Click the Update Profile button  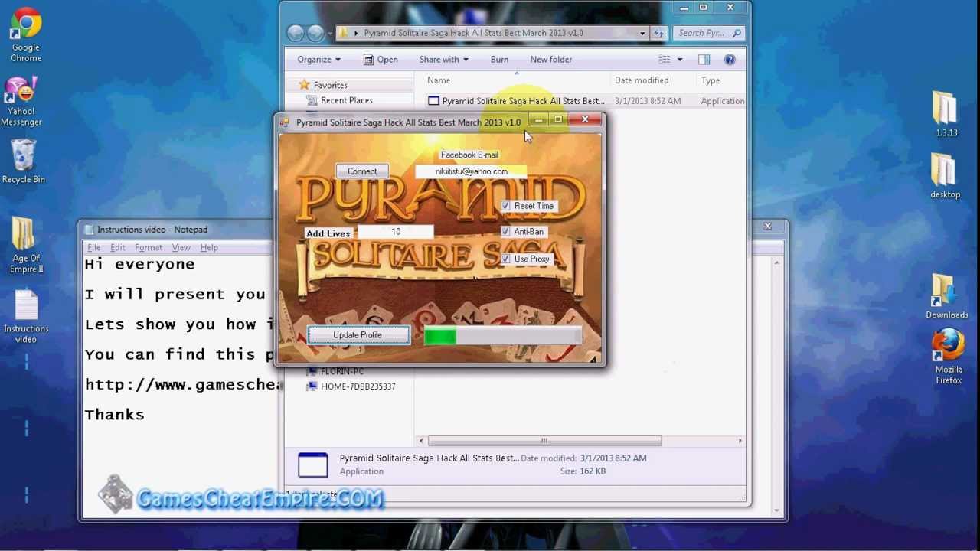point(358,335)
